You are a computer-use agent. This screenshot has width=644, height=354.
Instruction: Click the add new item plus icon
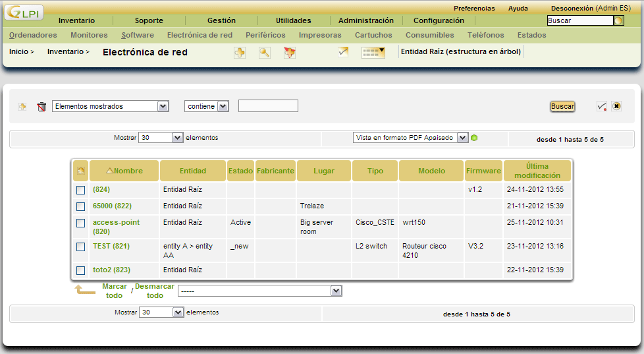coord(240,52)
